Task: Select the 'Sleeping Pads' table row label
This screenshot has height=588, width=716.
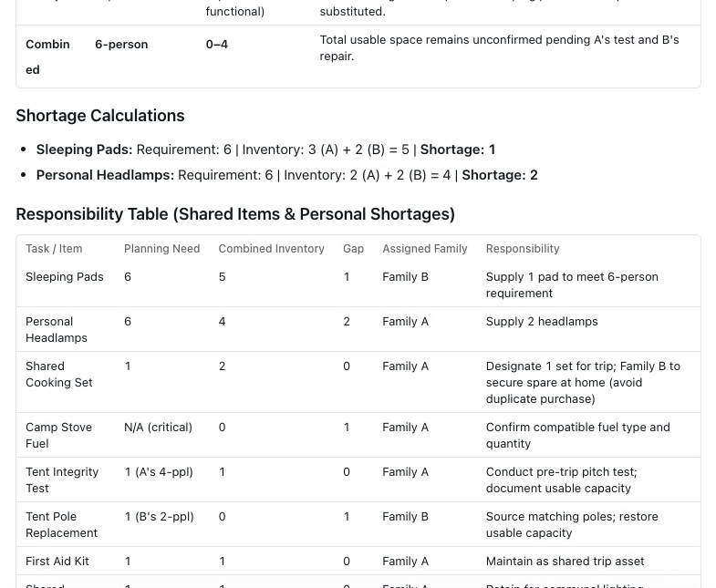Action: point(65,277)
